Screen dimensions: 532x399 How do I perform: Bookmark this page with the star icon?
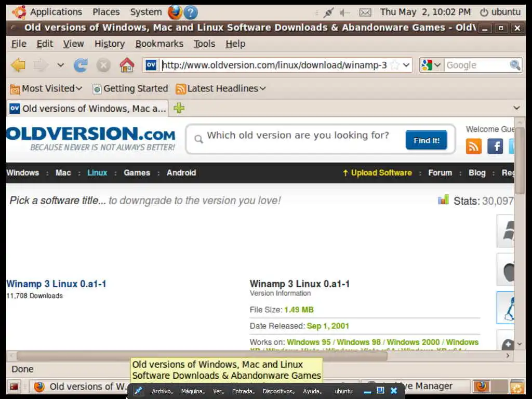click(x=395, y=65)
